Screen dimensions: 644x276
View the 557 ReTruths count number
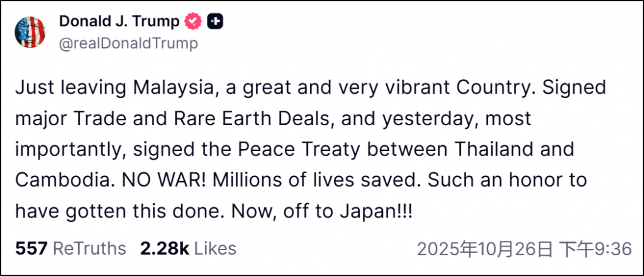pyautogui.click(x=31, y=248)
